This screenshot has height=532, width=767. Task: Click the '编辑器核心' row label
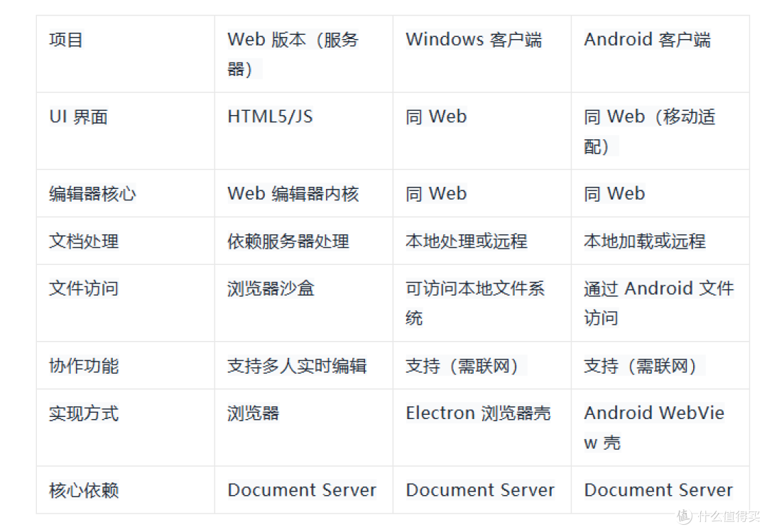click(92, 194)
